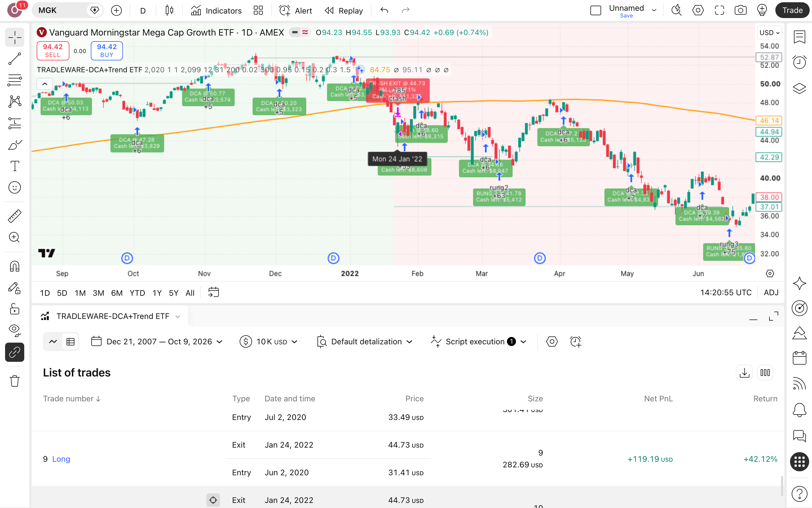This screenshot has width=812, height=508.
Task: Take a chart snapshot with camera icon
Action: click(741, 10)
